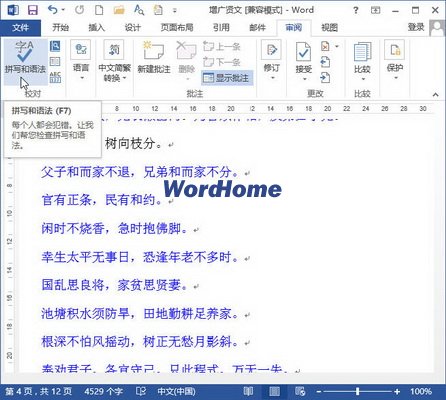
Task: Open the Language (语言) dropdown
Action: point(81,60)
